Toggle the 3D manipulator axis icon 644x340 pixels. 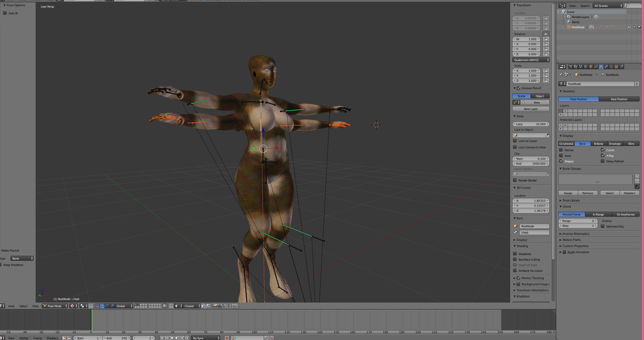point(97,306)
